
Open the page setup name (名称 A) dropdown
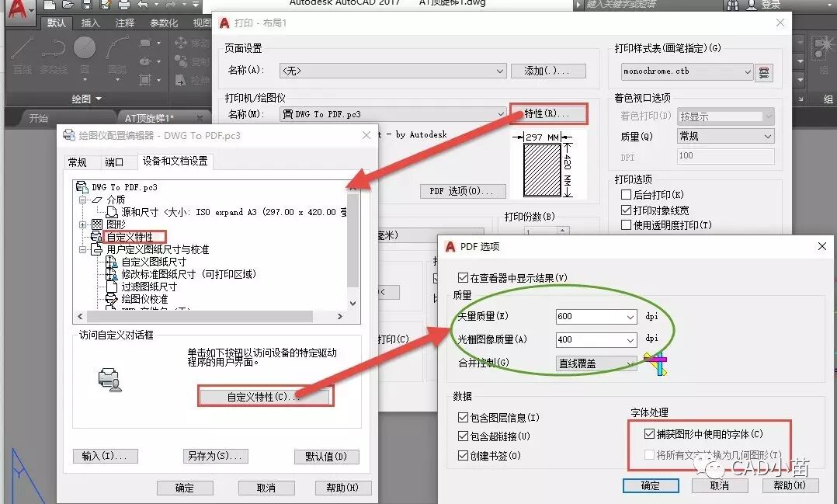click(392, 71)
